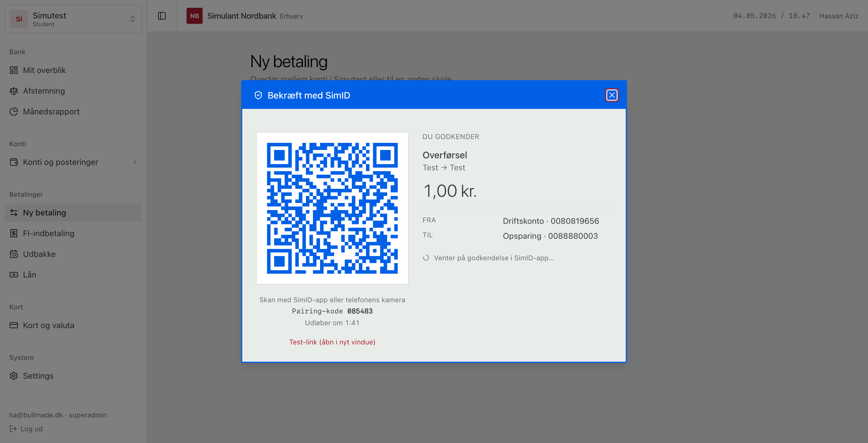868x443 pixels.
Task: Click the Overførsel title in dialog
Action: [445, 155]
